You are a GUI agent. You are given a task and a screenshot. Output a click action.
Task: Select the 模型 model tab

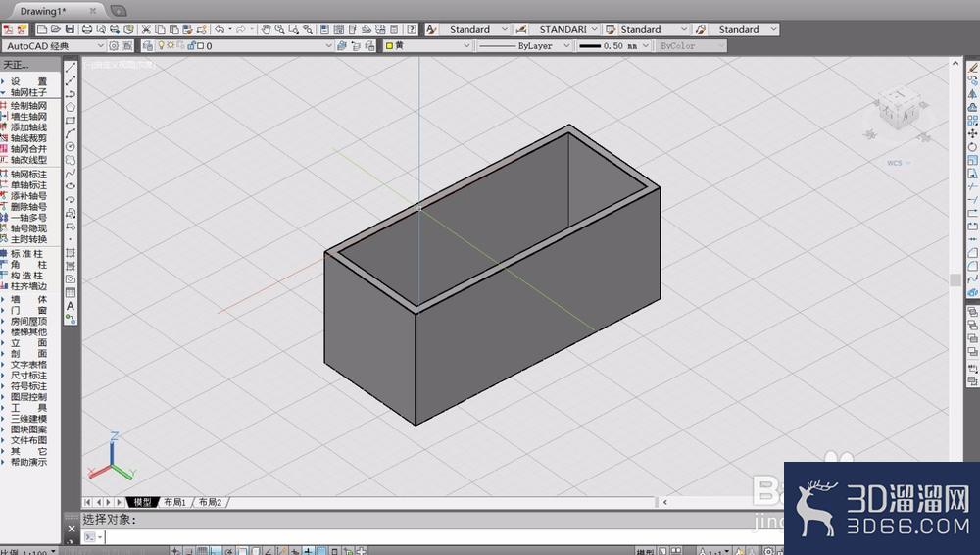[x=142, y=502]
